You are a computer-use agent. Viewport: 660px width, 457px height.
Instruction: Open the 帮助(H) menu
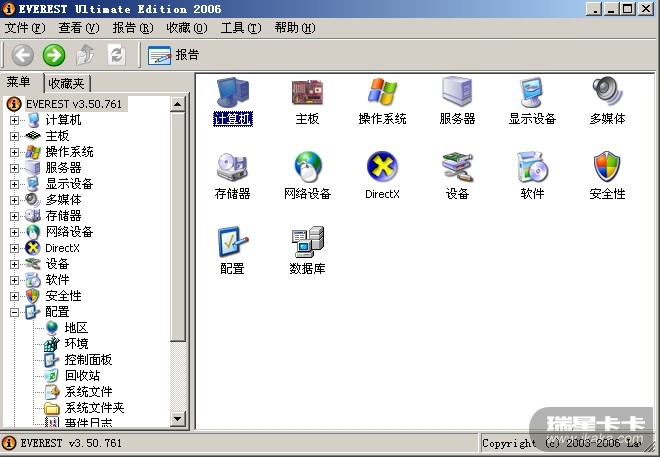[295, 28]
